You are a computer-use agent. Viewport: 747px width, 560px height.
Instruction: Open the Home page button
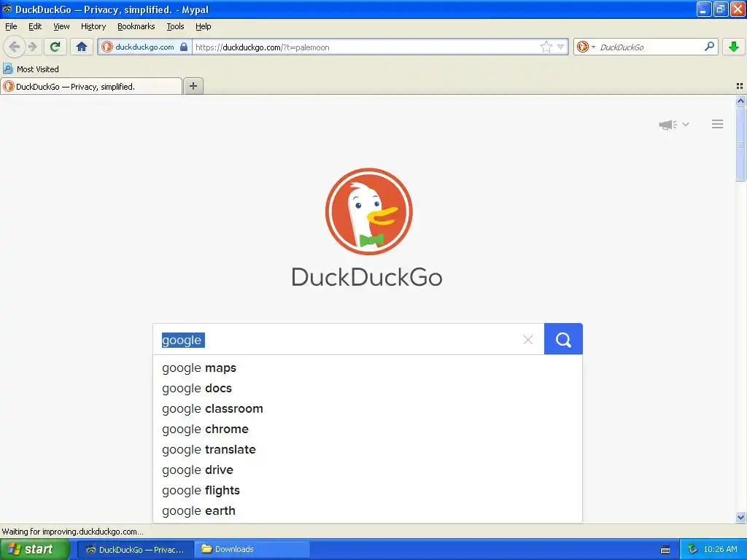tap(82, 47)
